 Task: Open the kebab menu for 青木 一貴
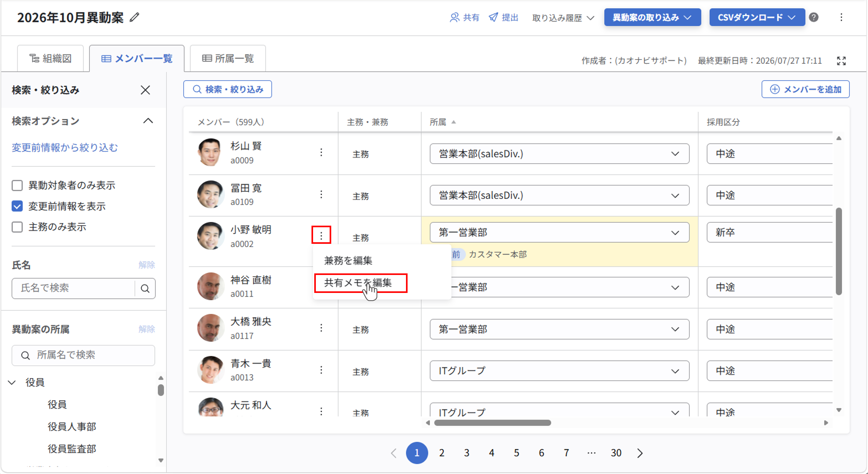coord(321,370)
